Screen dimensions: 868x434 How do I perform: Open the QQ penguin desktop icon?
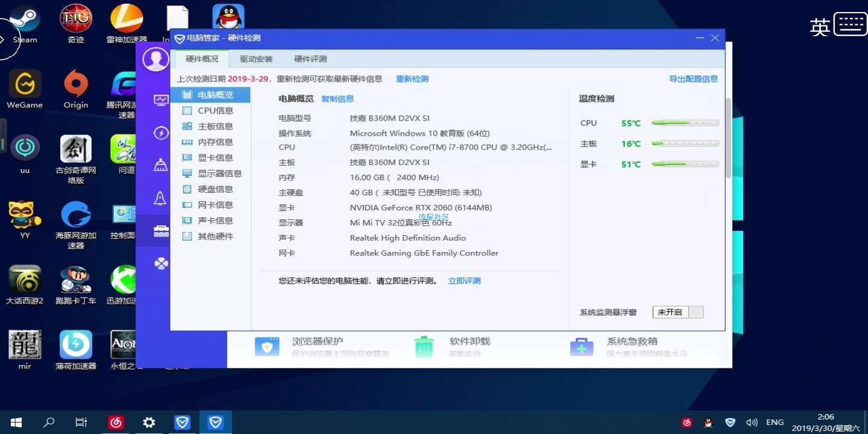tap(228, 17)
